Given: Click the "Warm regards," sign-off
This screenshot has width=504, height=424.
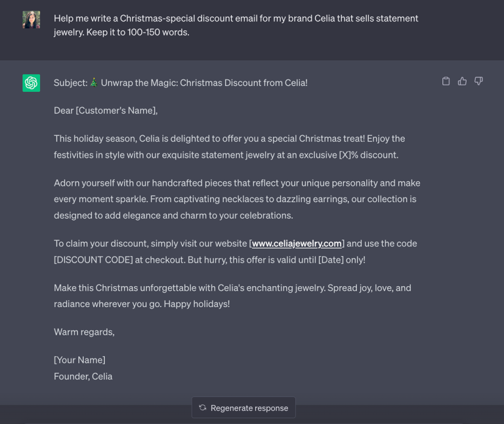Looking at the screenshot, I should 84,332.
